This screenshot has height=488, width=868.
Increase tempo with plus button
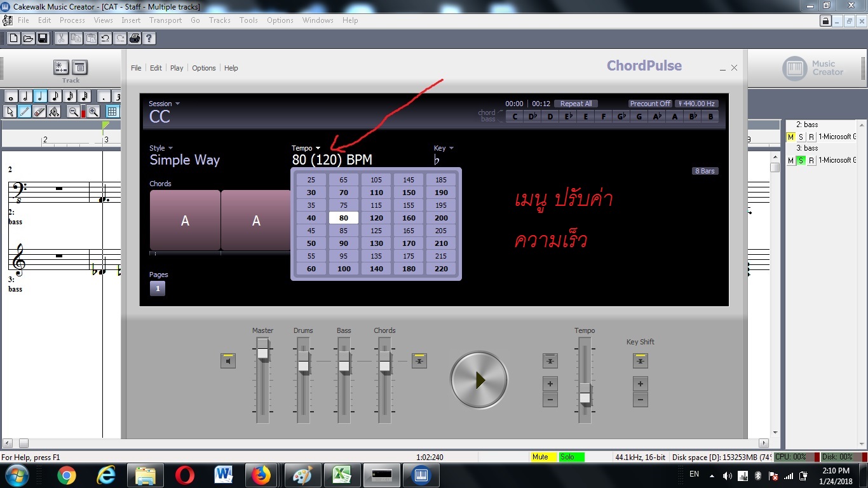pos(550,384)
